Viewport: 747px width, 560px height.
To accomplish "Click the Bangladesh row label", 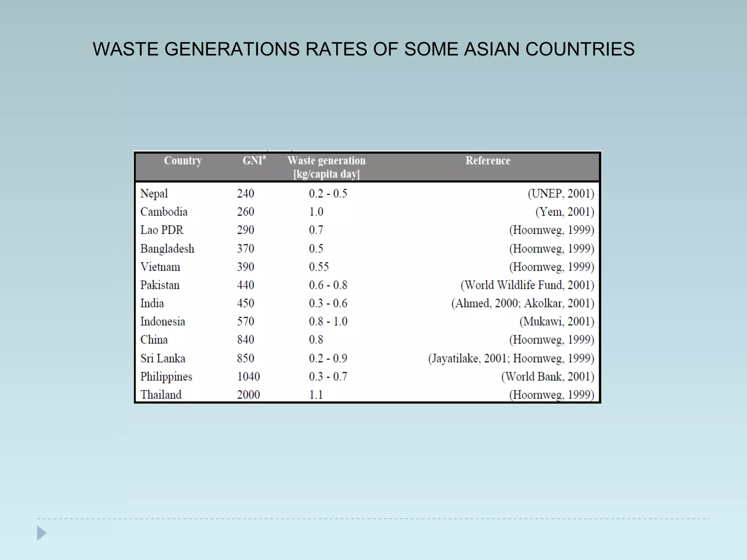I will tap(167, 249).
